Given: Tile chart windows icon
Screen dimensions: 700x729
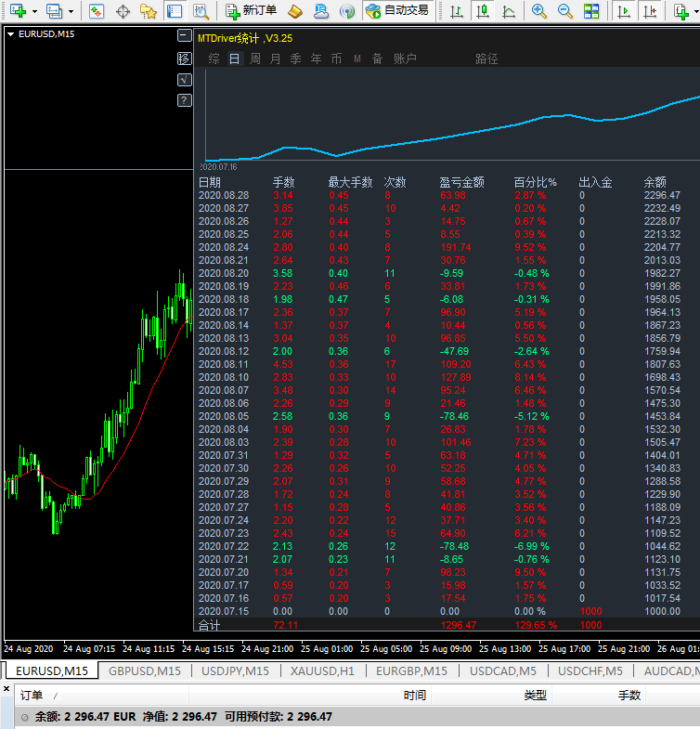Looking at the screenshot, I should coord(591,11).
